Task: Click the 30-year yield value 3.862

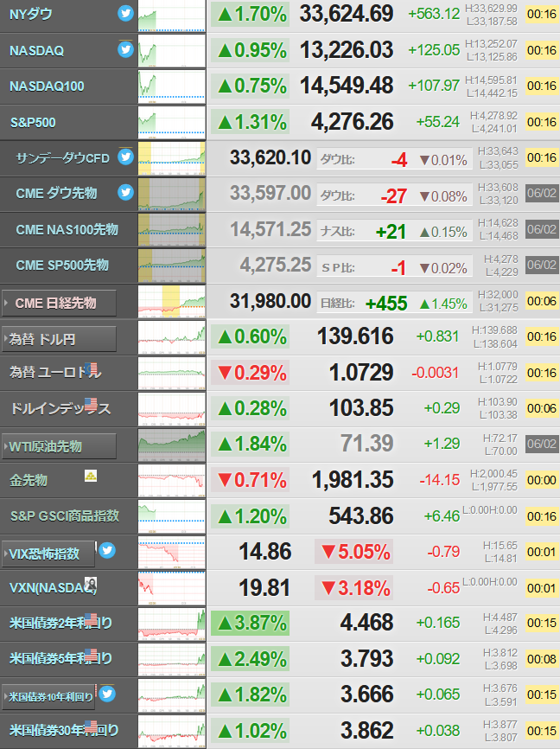Action: pos(367,730)
